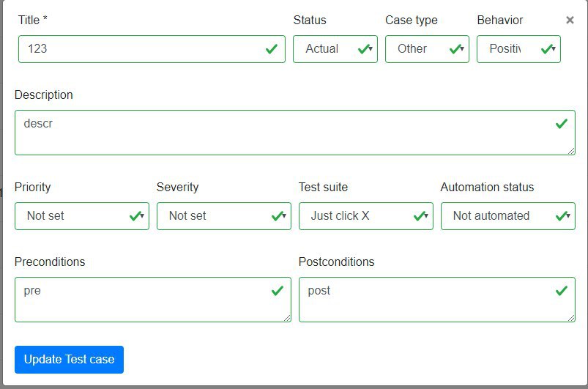This screenshot has width=588, height=389.
Task: Click into the Description text area
Action: tap(295, 133)
